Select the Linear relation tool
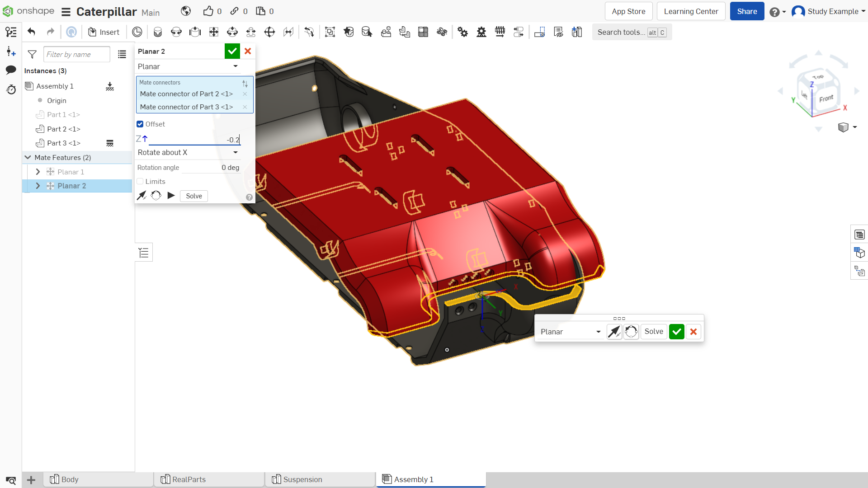This screenshot has height=488, width=868. click(x=519, y=32)
